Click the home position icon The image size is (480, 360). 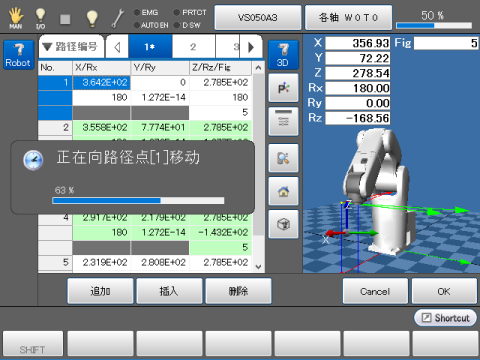pyautogui.click(x=283, y=191)
